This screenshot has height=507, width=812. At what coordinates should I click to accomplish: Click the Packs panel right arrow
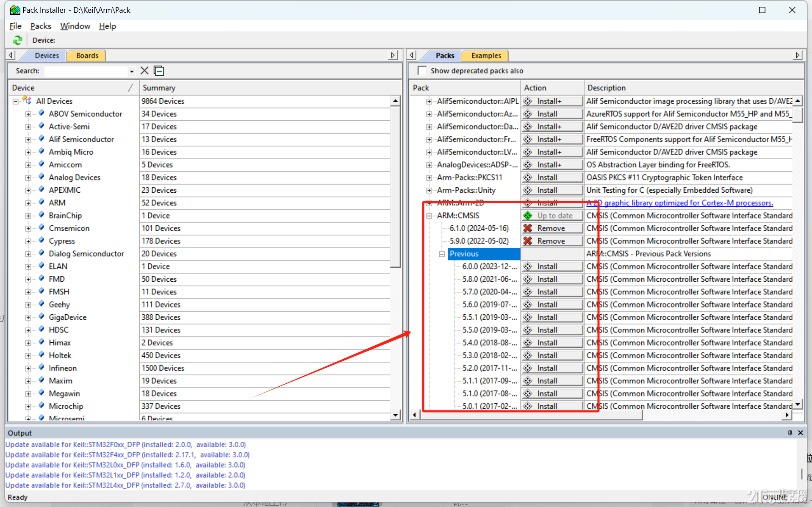(x=798, y=55)
